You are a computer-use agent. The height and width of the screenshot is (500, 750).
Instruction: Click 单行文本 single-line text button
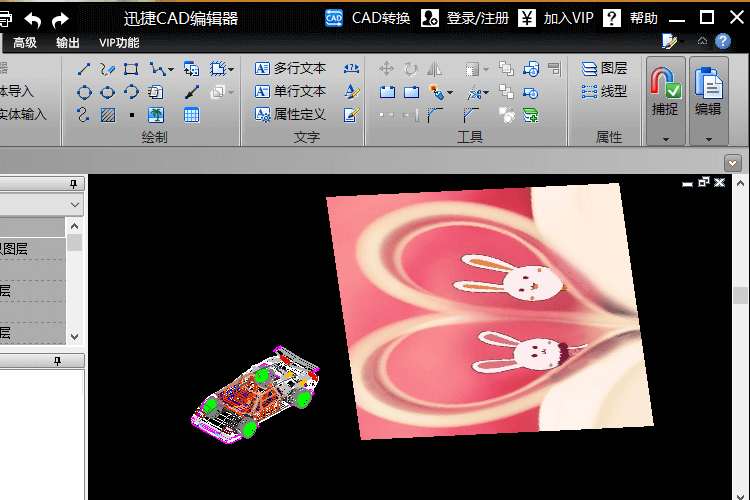290,91
